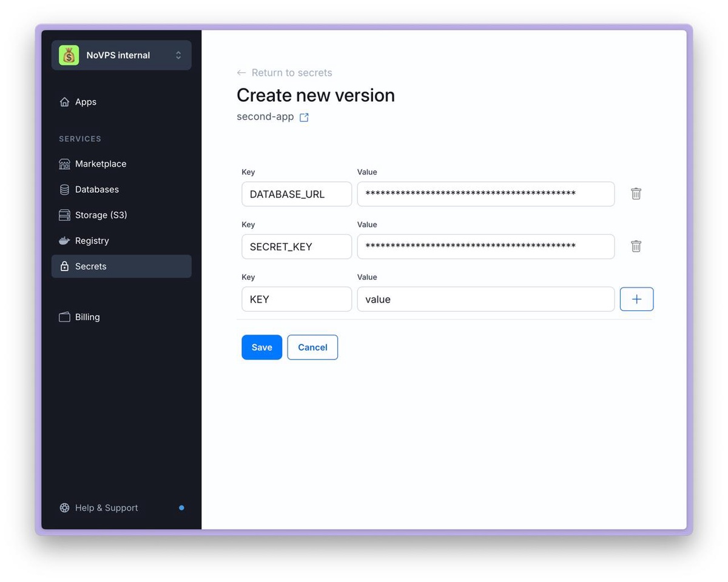Save the new secret version
Screen dimensions: 728x582
(x=261, y=347)
